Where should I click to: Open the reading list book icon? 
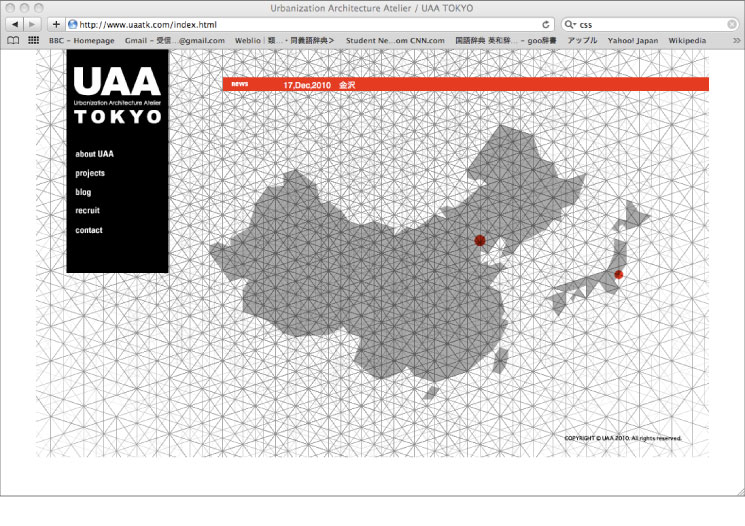13,41
